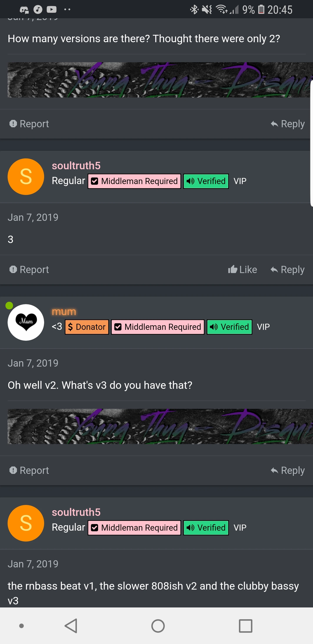Tap Android back navigation button
This screenshot has width=313, height=644.
pos(71,626)
